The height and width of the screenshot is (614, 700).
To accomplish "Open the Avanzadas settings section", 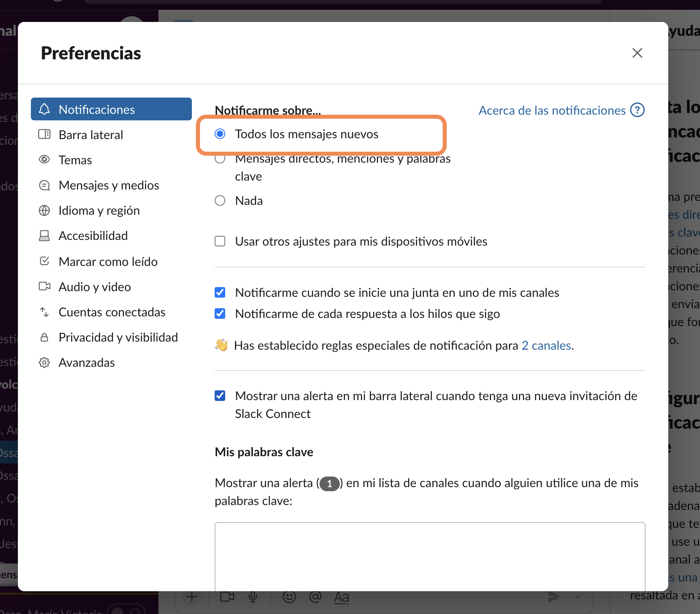I will point(111,362).
